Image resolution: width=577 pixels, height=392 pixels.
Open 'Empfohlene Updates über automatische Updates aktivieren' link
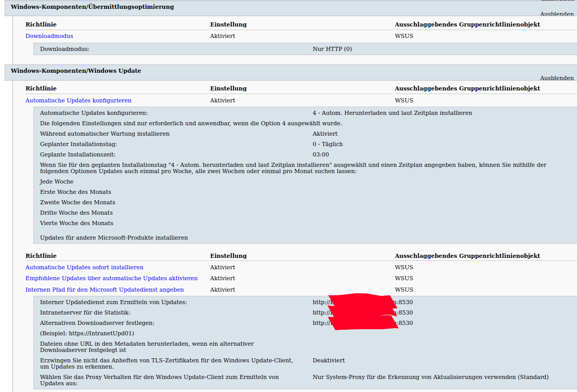click(111, 278)
